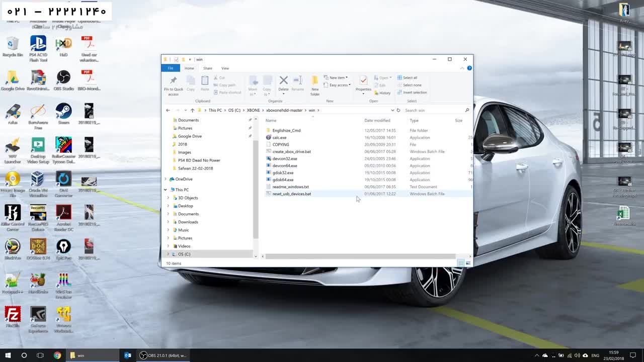Open the Properties icon in the ribbon

(x=363, y=81)
